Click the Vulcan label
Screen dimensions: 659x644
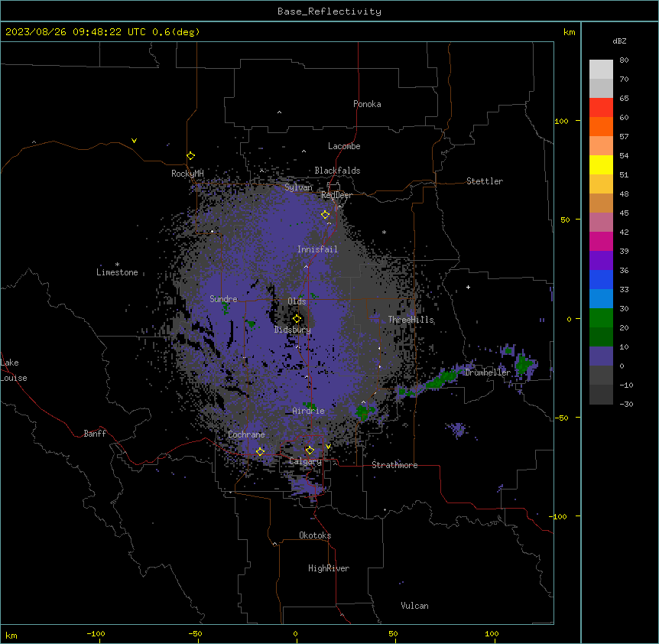[x=414, y=606]
